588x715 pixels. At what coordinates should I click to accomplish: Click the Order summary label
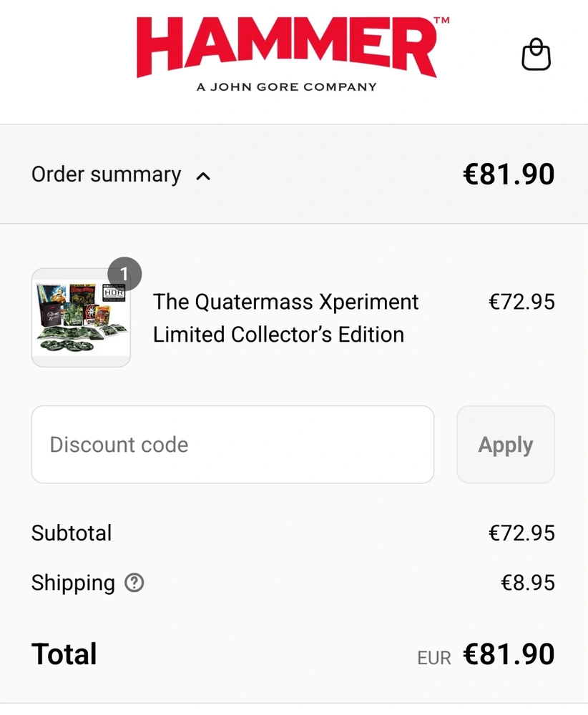coord(106,175)
